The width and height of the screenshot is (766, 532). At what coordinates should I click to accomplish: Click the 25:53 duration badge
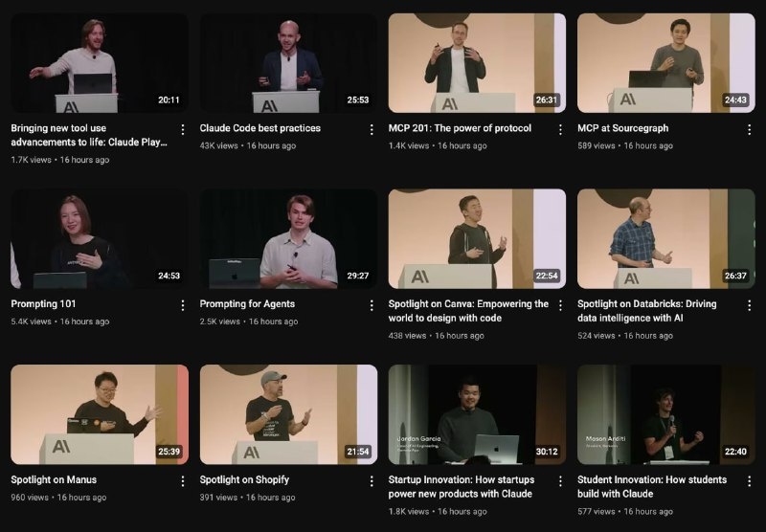click(x=357, y=100)
